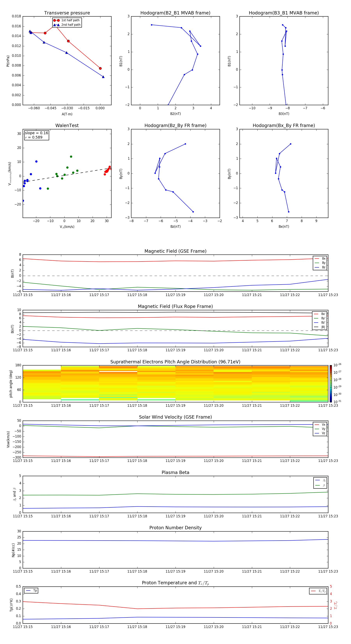Click the Suprathermal Electrons Pitch Angle title
Screen dimensions: 351x644
click(x=175, y=362)
